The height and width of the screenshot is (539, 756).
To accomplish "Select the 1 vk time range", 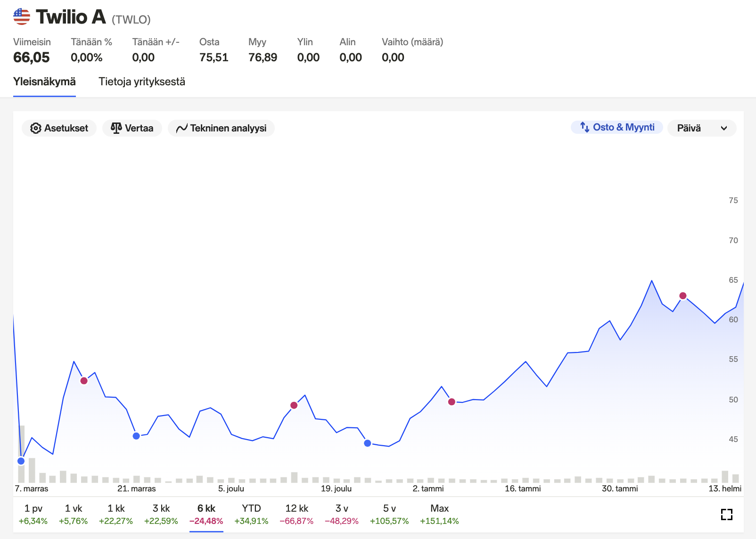I will 73,514.
